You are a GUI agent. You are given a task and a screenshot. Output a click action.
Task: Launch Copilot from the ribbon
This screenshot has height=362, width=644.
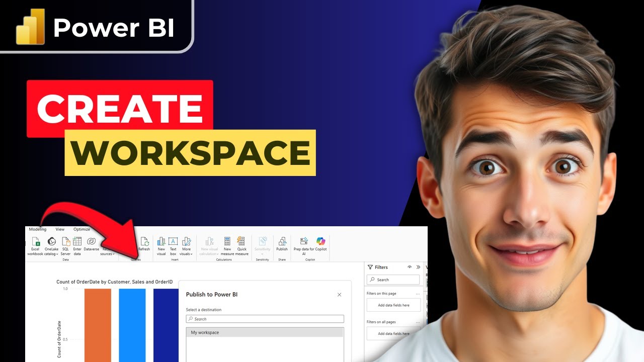[321, 244]
